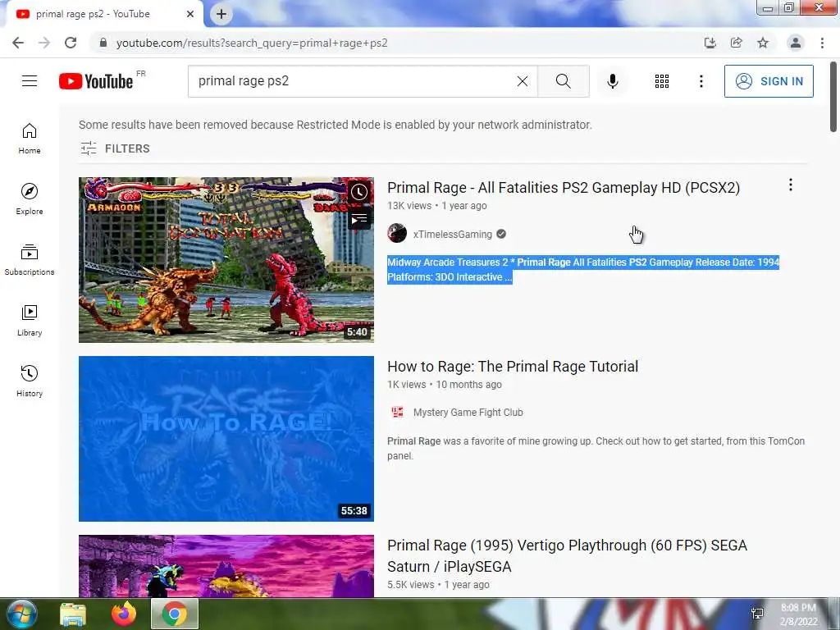840x630 pixels.
Task: Click the highlighted Midway Arcade Treasures description
Action: point(583,269)
